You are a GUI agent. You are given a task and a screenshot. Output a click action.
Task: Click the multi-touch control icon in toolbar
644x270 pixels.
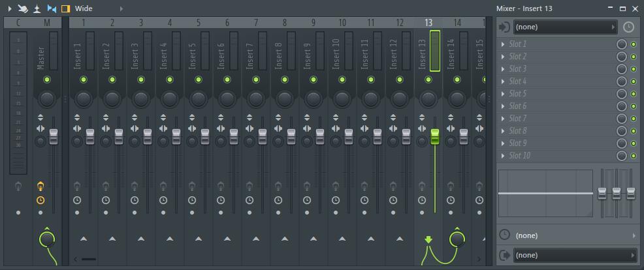click(23, 8)
